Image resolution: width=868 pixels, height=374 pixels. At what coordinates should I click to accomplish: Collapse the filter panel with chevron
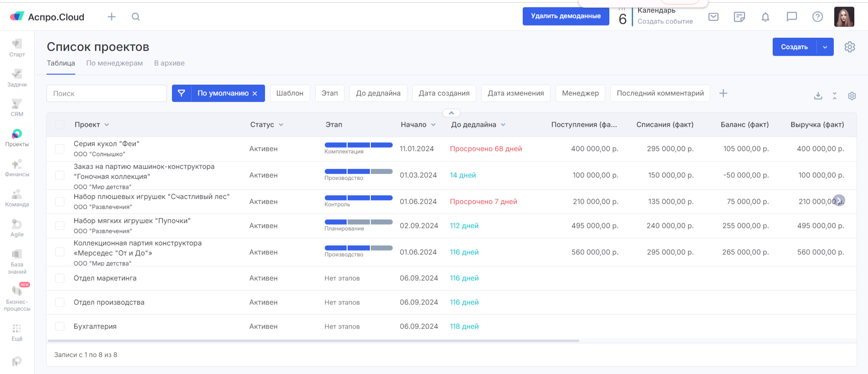click(x=451, y=113)
